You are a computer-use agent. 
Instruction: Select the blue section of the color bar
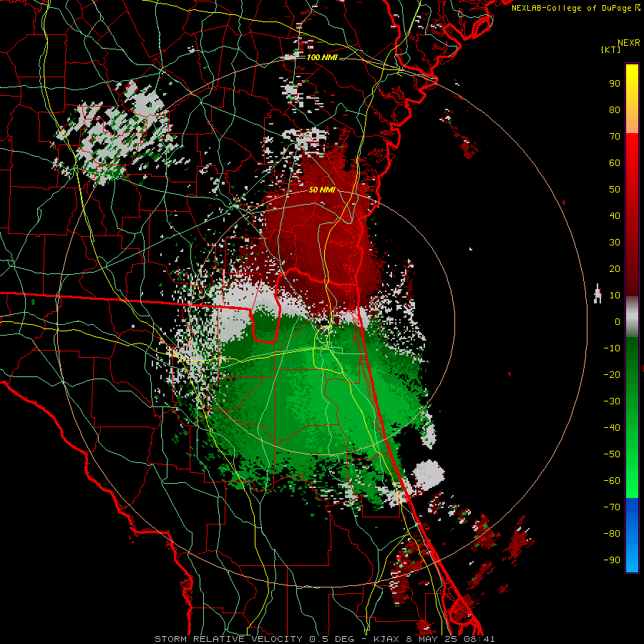click(632, 535)
